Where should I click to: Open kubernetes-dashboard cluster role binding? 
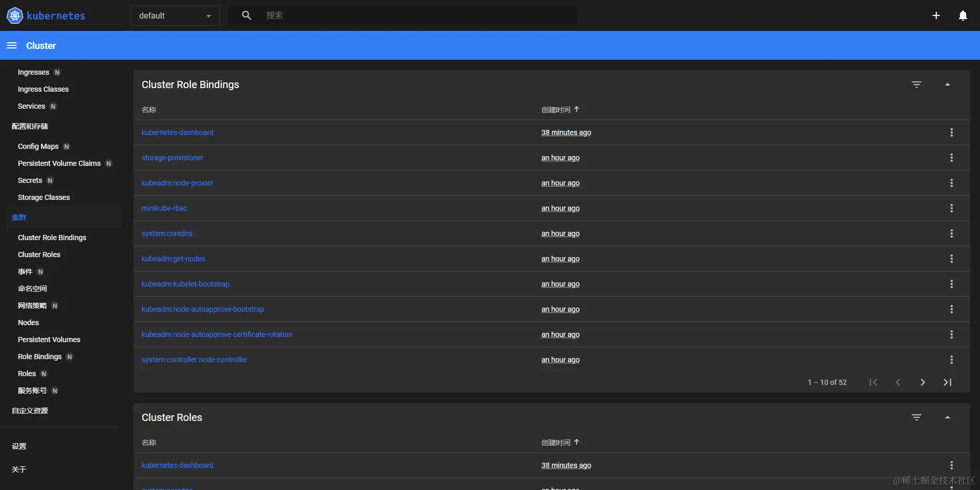pos(177,132)
